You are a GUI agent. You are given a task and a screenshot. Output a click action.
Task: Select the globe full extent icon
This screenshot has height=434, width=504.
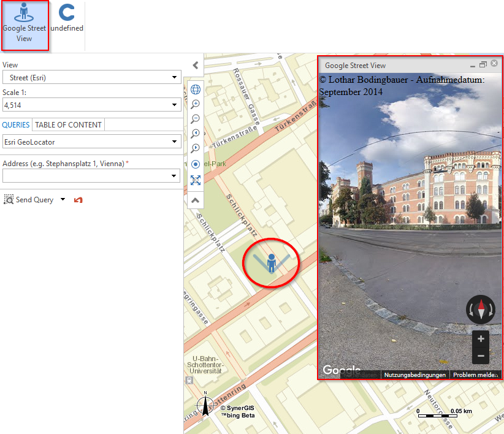tap(195, 89)
